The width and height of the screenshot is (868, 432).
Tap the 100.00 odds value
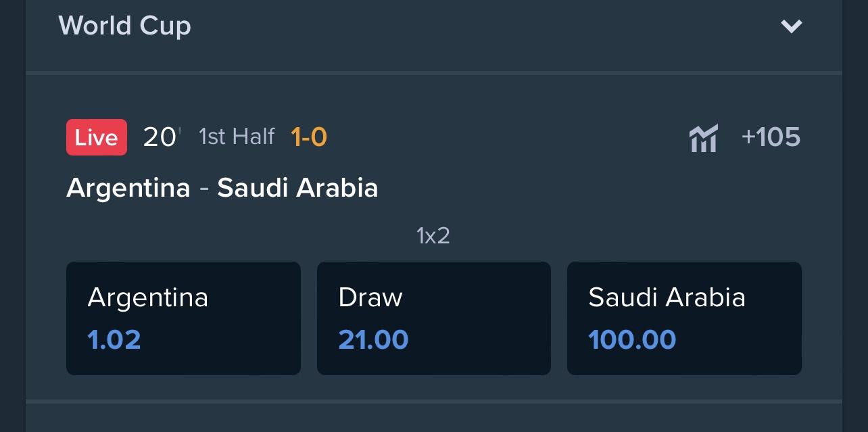pos(632,339)
